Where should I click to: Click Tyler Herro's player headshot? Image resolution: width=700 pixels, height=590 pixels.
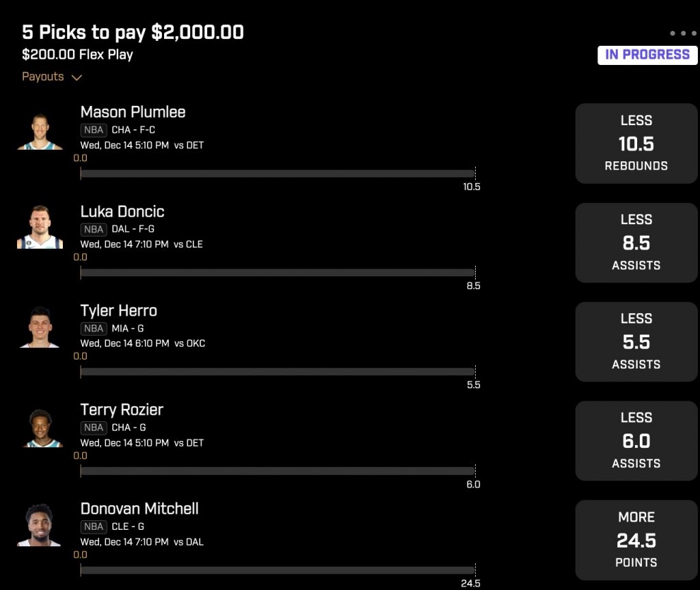pos(40,327)
